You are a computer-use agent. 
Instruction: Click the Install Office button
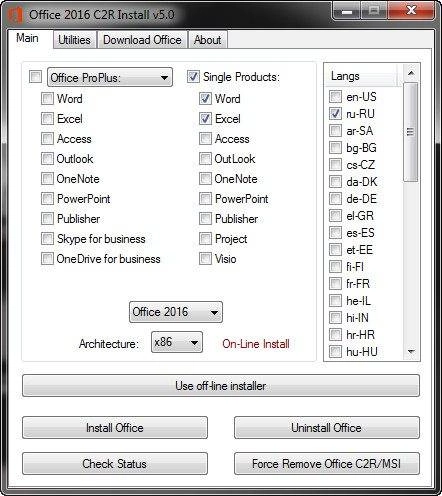115,428
